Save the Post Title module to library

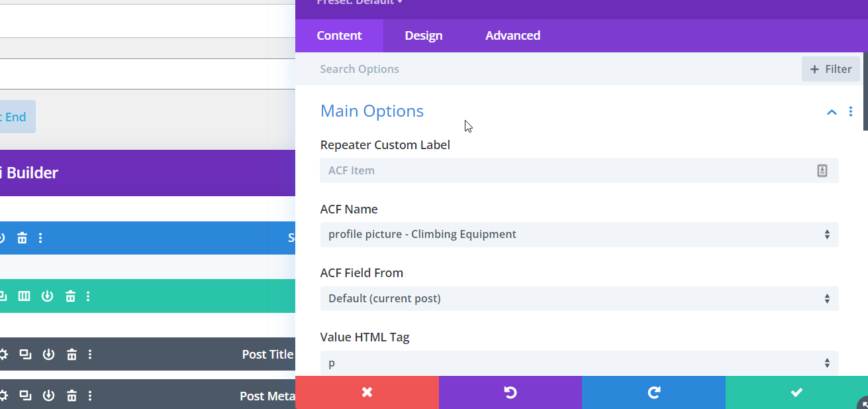click(x=48, y=355)
